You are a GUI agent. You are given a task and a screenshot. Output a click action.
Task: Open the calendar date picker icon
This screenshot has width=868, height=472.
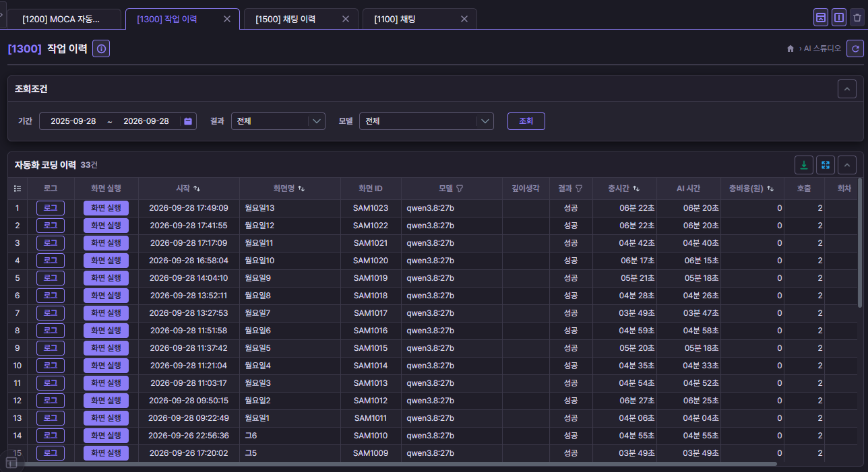(x=188, y=121)
